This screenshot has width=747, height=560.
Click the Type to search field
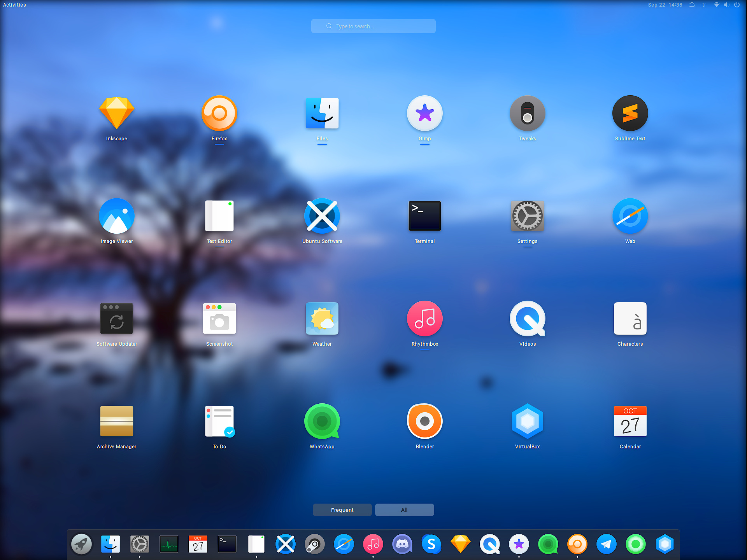point(373,26)
